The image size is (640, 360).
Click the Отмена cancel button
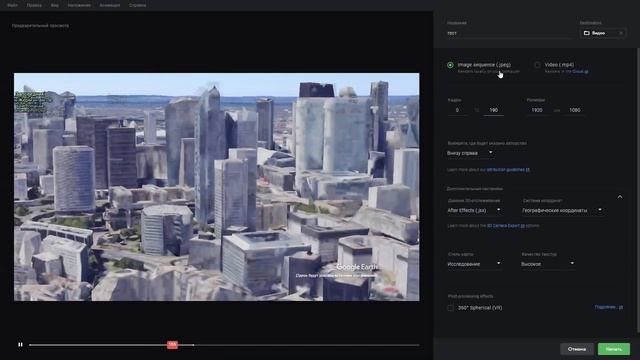(577, 349)
